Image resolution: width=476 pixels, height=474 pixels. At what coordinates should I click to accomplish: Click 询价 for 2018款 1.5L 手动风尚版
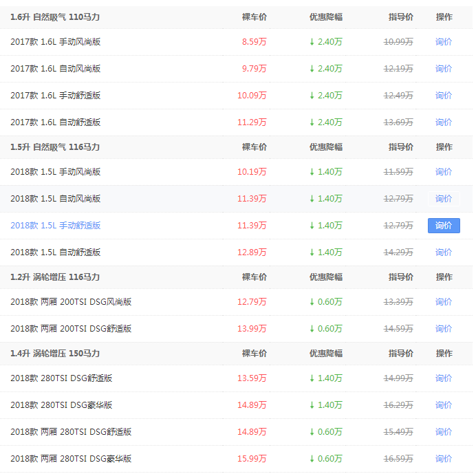click(444, 172)
